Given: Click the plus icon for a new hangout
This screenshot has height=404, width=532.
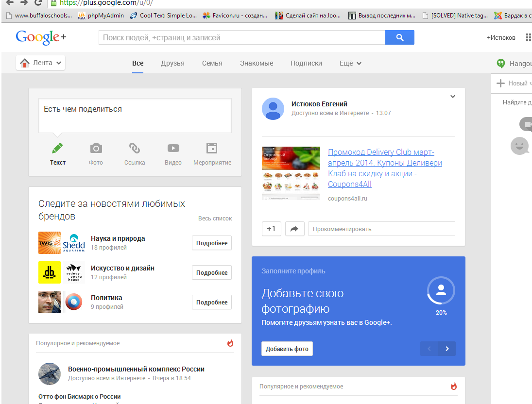Looking at the screenshot, I should click(500, 83).
